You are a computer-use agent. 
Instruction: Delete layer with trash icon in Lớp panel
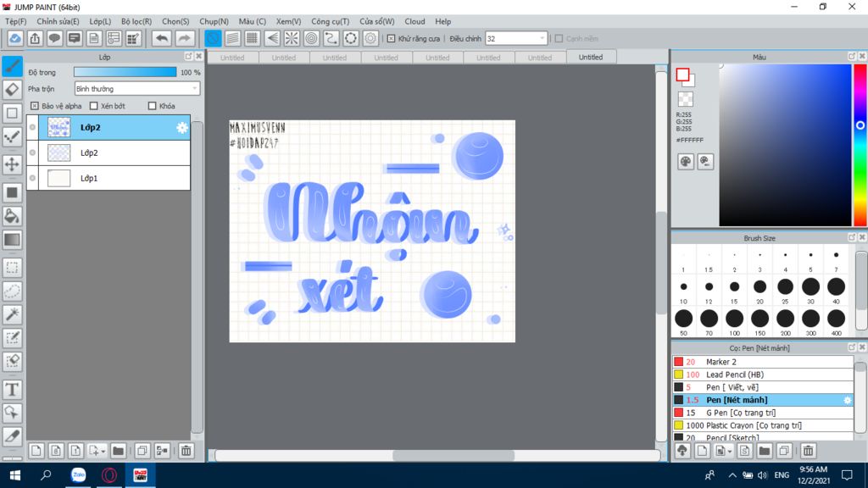(x=186, y=451)
